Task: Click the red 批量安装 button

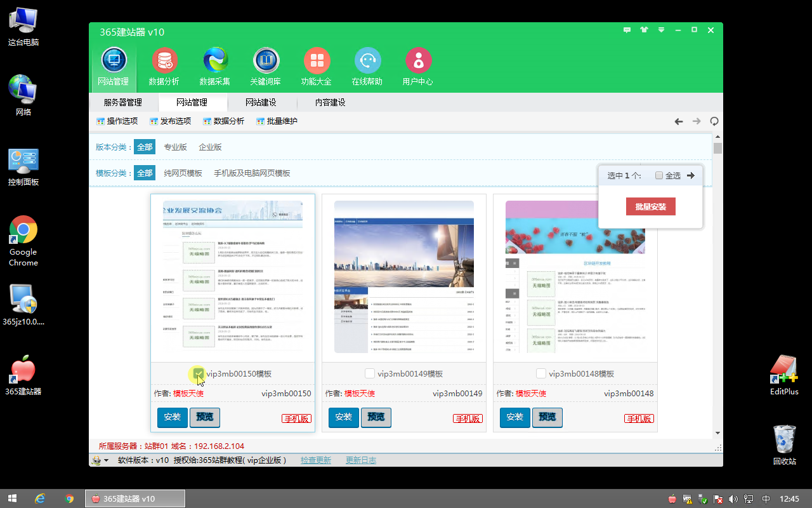Action: tap(650, 206)
